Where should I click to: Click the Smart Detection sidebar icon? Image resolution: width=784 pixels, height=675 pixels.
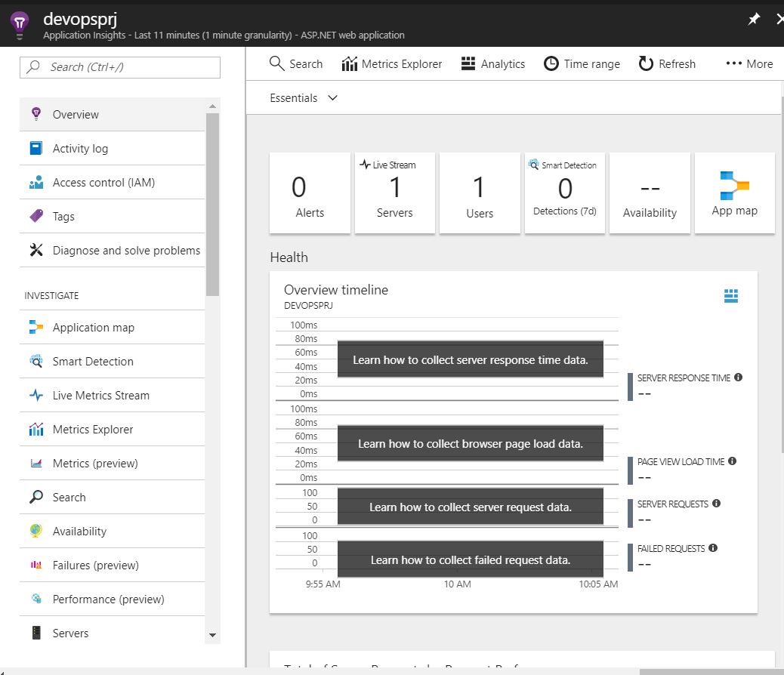[x=36, y=361]
